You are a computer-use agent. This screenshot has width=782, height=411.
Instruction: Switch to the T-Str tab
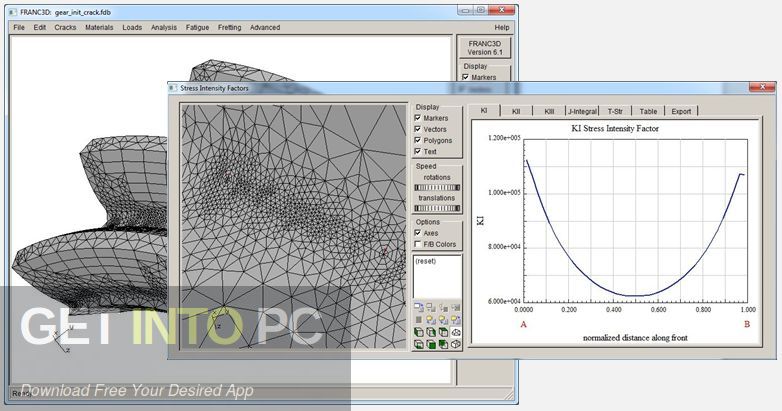coord(615,111)
